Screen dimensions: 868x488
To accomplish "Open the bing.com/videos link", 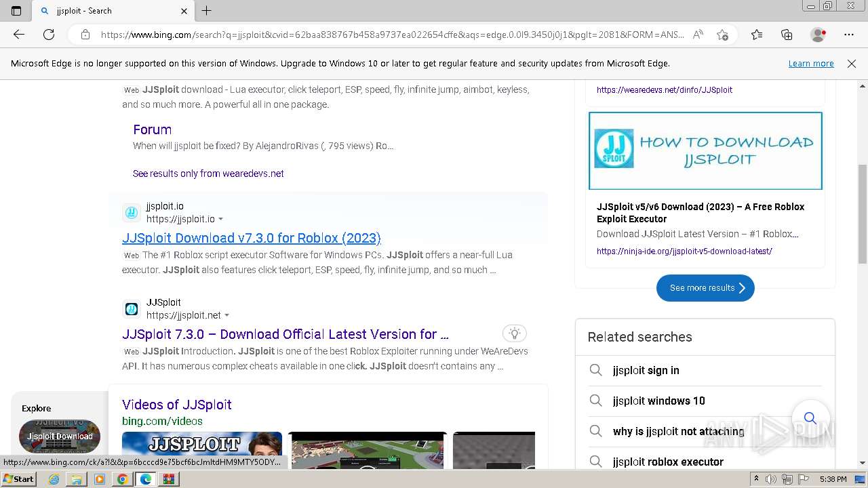I will pos(162,421).
